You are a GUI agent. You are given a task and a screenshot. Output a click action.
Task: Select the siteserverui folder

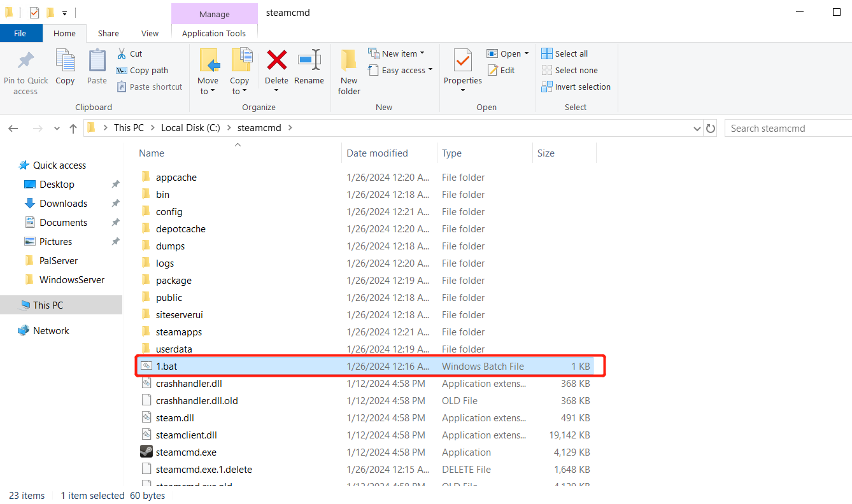179,314
